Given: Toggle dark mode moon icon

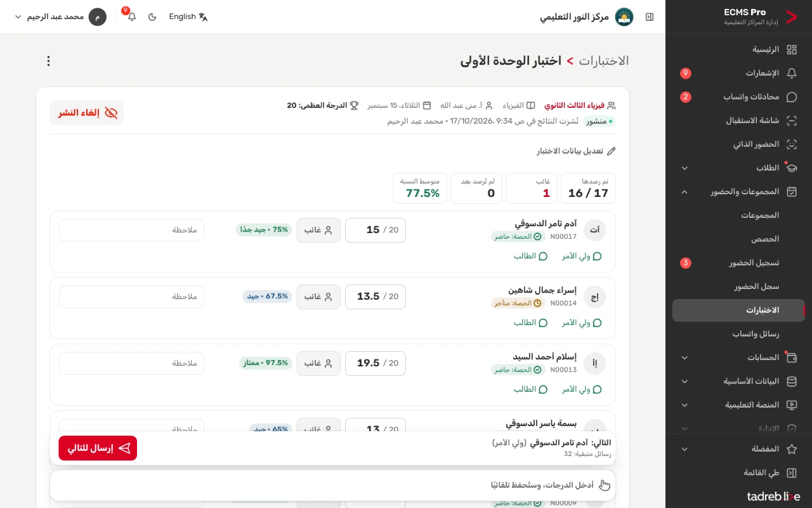Looking at the screenshot, I should pos(152,17).
